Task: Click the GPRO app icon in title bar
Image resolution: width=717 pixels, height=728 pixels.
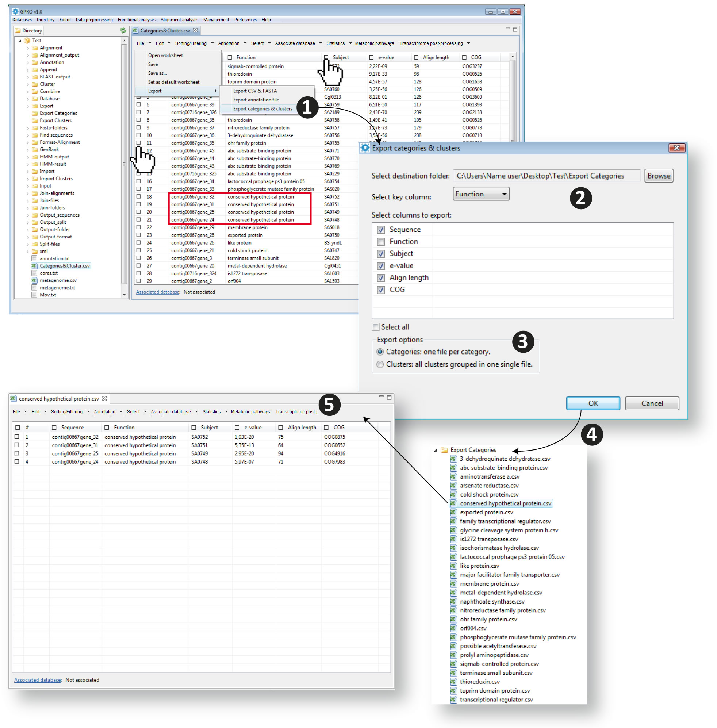Action: click(15, 11)
